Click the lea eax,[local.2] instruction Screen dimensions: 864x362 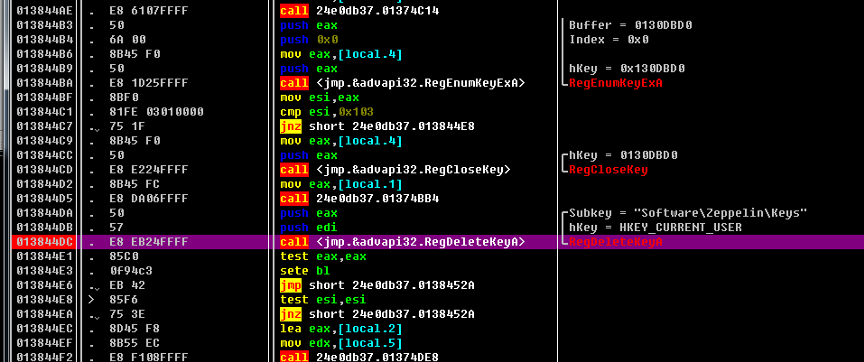341,328
